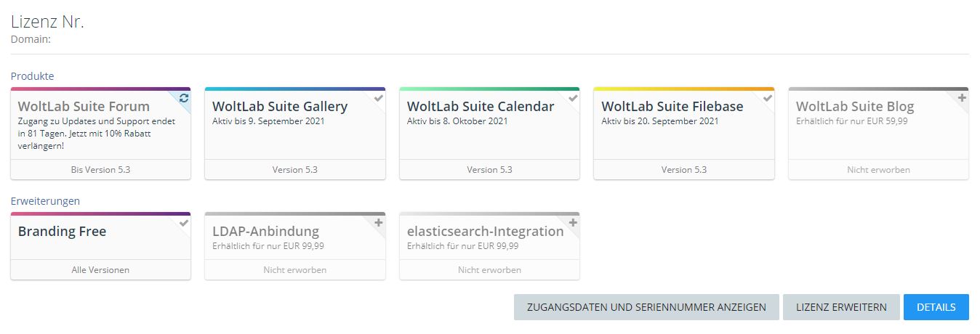Select the WoltLab Suite Forum title
This screenshot has height=334, width=980.
click(84, 107)
